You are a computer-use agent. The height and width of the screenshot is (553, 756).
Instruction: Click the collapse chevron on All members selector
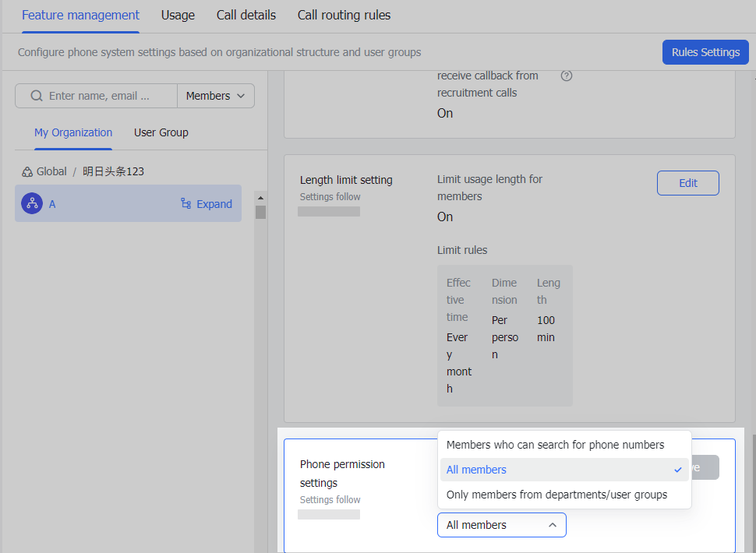point(555,524)
